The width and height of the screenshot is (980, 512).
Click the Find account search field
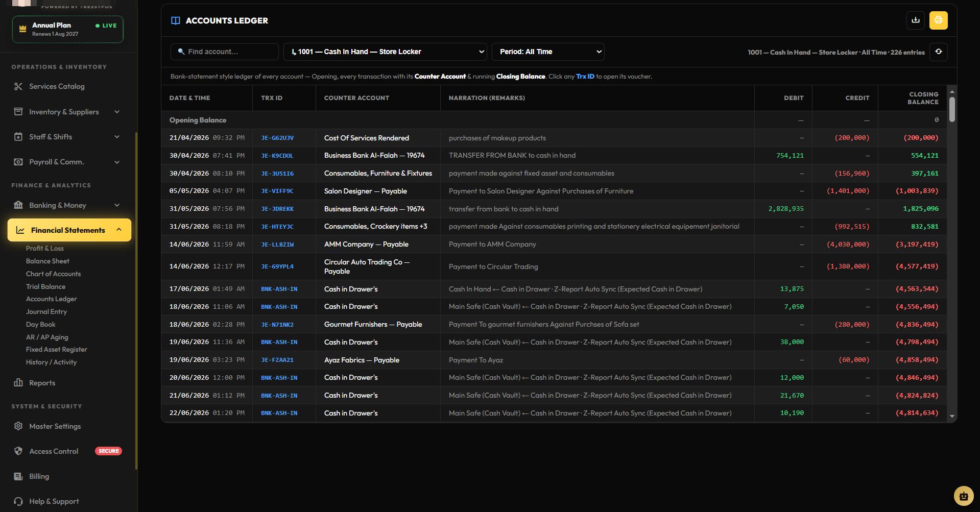pyautogui.click(x=225, y=52)
